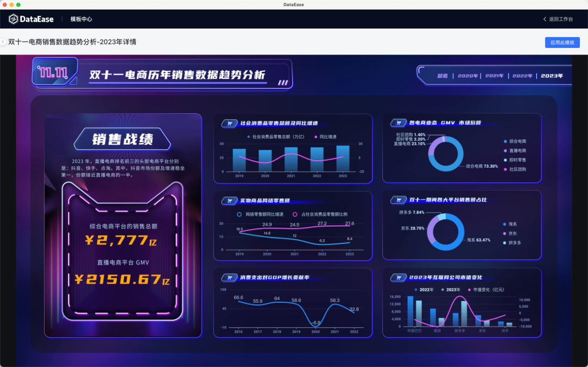Toggle 占社会消费品零售额比例 legend series
The image size is (588, 367).
click(x=320, y=215)
